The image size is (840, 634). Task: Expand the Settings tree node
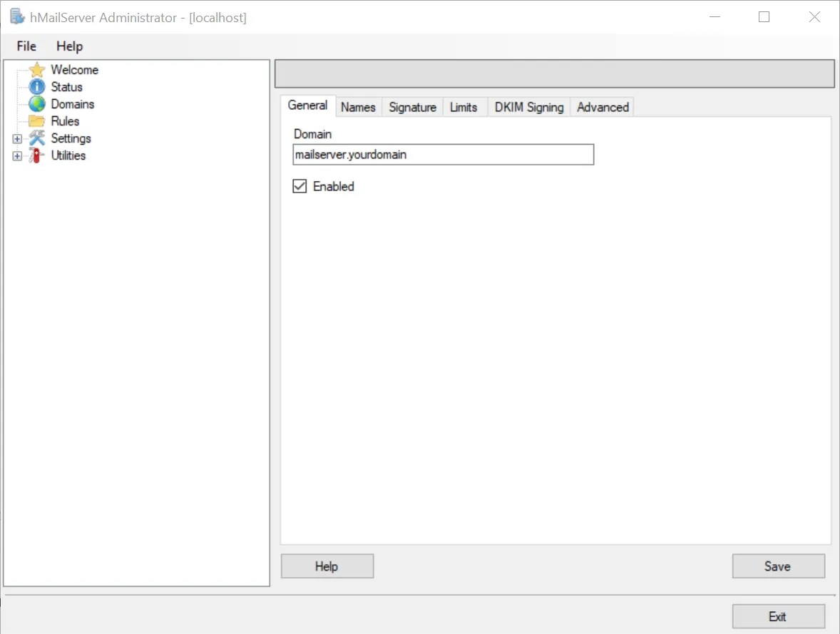[x=17, y=139]
